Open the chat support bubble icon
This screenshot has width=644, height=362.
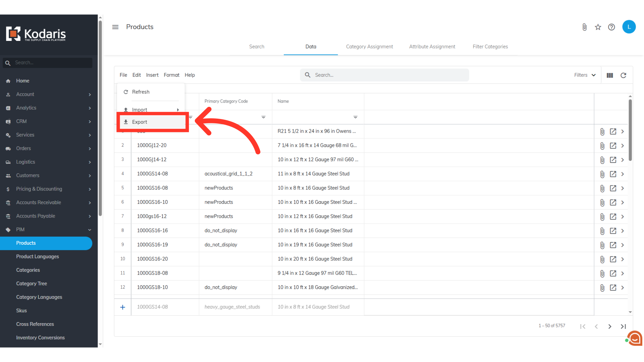[x=635, y=339]
